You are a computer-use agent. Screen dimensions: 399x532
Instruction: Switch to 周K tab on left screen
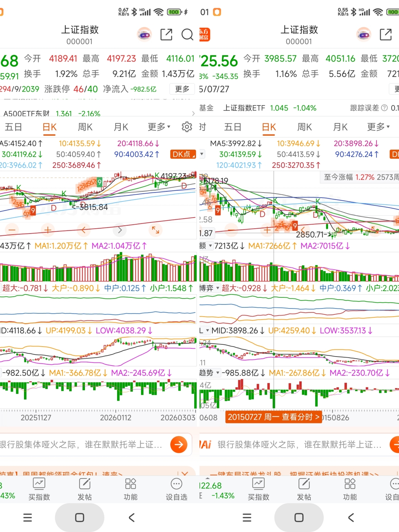(x=85, y=127)
